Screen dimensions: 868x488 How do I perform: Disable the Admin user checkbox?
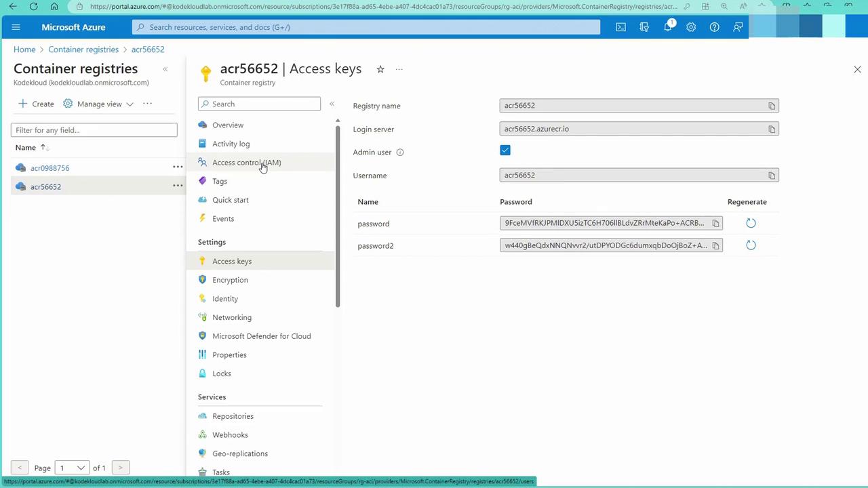pyautogui.click(x=505, y=150)
